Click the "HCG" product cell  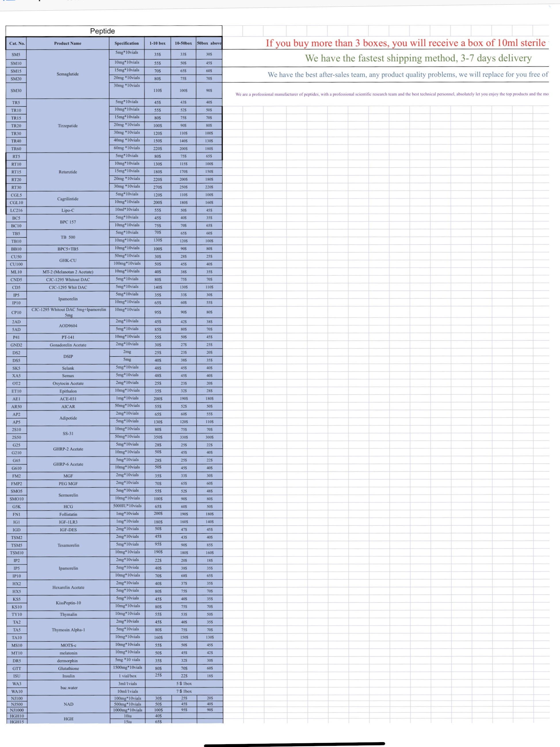coord(68,506)
